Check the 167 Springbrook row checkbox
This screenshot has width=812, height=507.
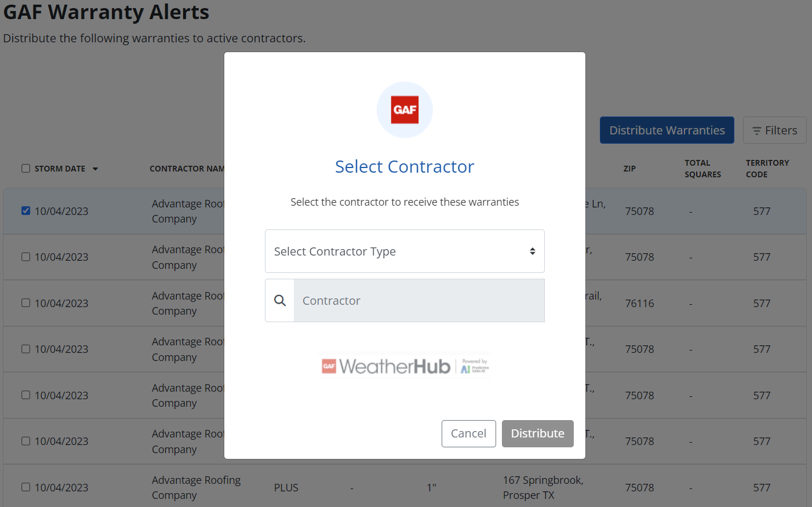(x=26, y=487)
